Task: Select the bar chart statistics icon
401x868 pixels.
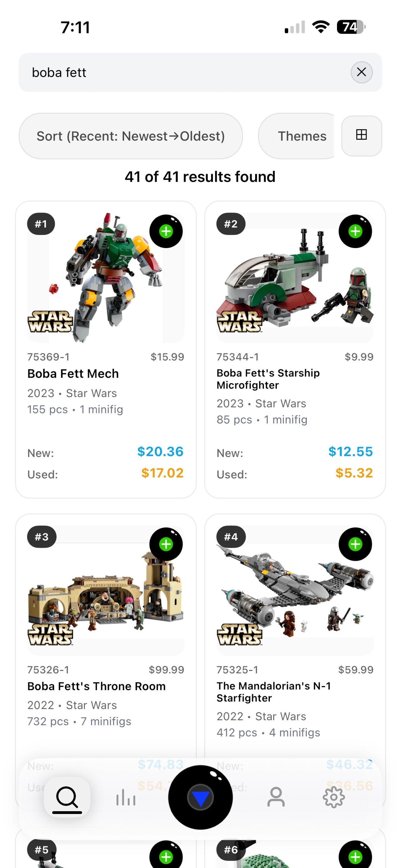Action: [x=126, y=796]
